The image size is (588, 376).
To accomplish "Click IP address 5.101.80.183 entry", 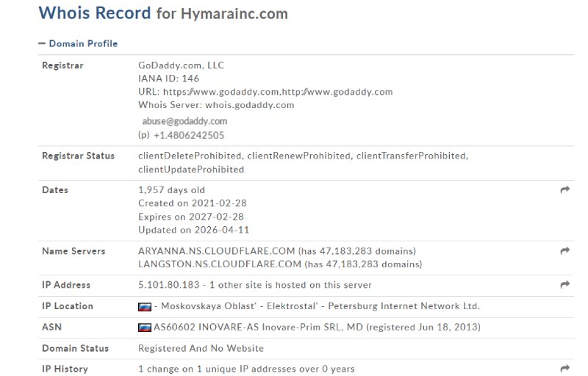I will click(169, 285).
